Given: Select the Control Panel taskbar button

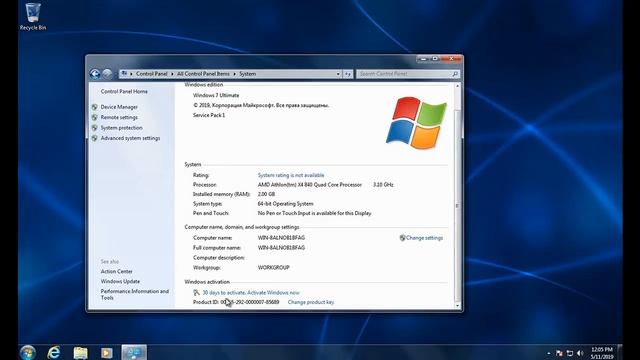Looking at the screenshot, I should [134, 353].
